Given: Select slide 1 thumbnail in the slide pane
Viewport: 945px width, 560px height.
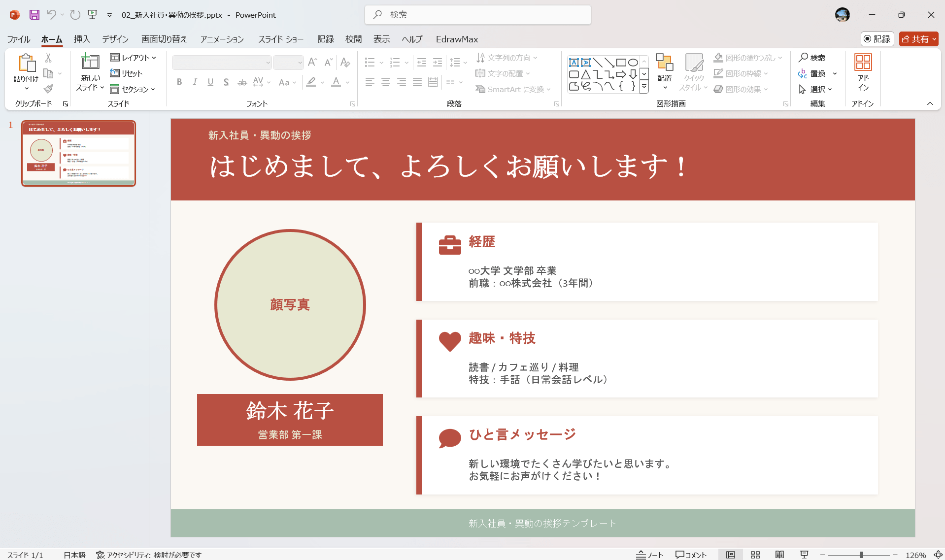Looking at the screenshot, I should point(78,153).
